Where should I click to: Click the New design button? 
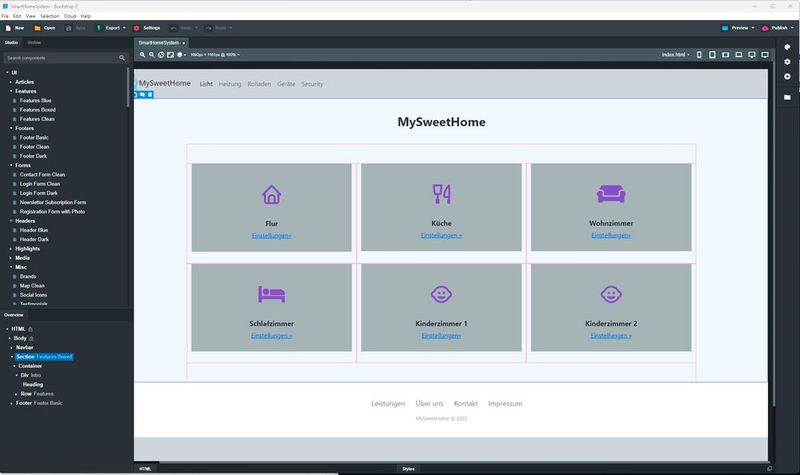coord(15,28)
